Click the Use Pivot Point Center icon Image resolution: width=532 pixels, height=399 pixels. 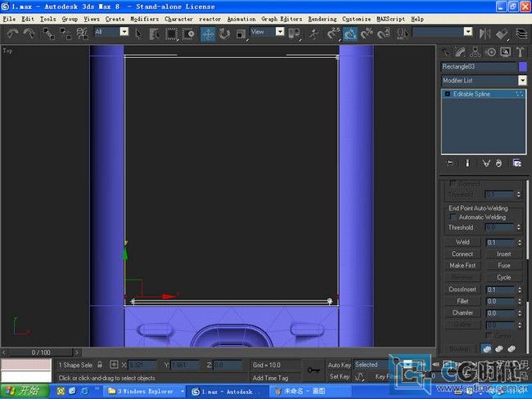[x=294, y=34]
